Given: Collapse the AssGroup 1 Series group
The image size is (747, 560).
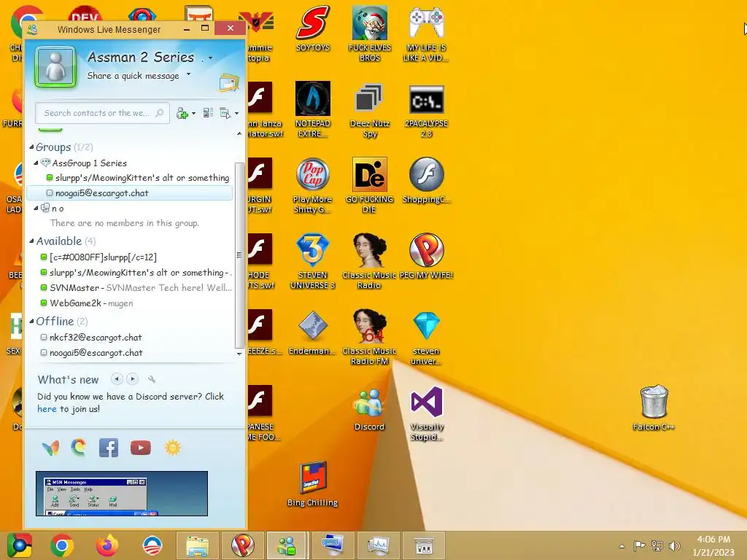Looking at the screenshot, I should (x=36, y=163).
